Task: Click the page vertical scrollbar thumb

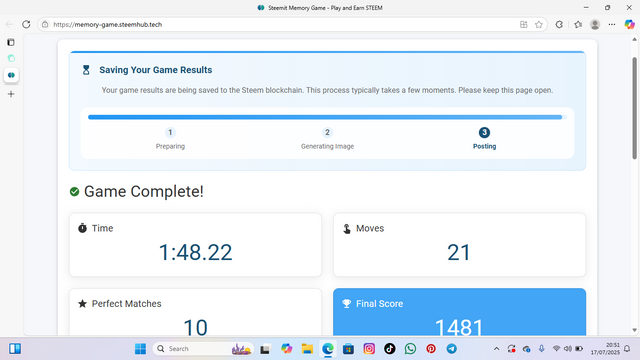Action: point(634,108)
